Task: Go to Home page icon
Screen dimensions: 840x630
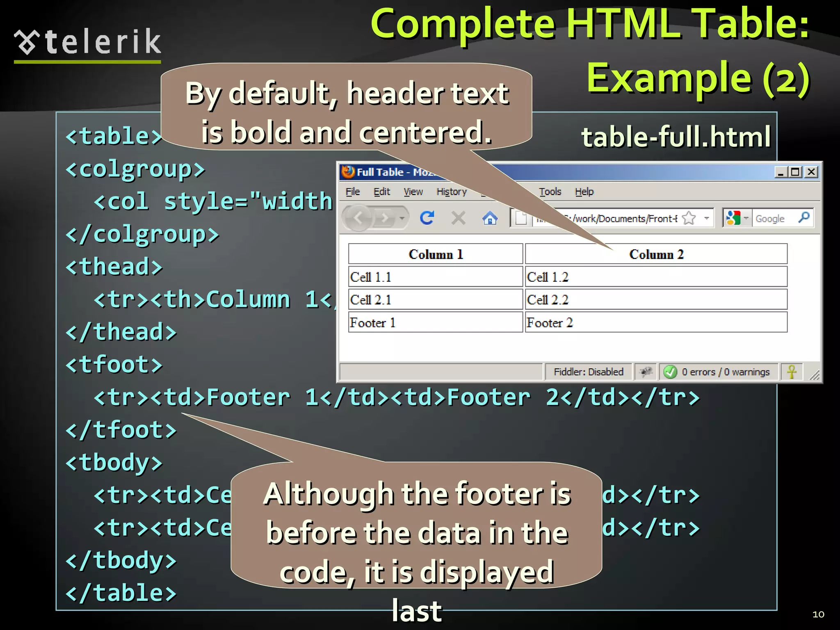Action: [490, 218]
